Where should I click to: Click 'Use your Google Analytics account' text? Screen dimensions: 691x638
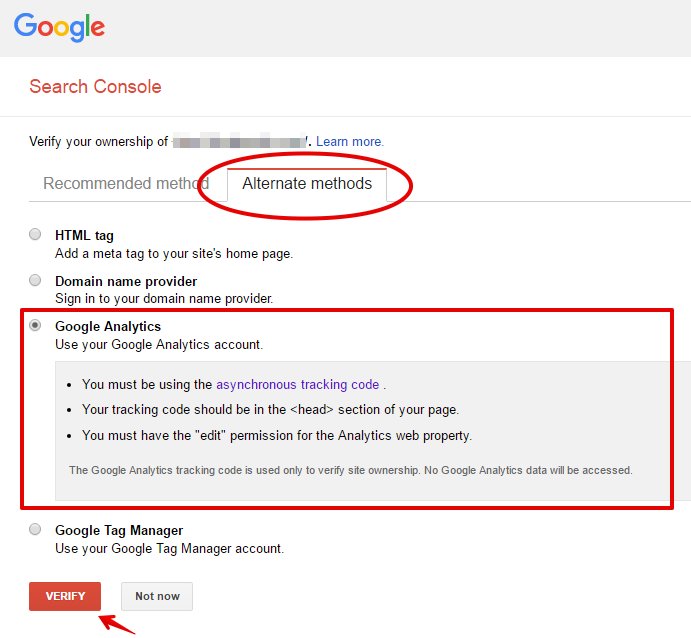coord(159,345)
